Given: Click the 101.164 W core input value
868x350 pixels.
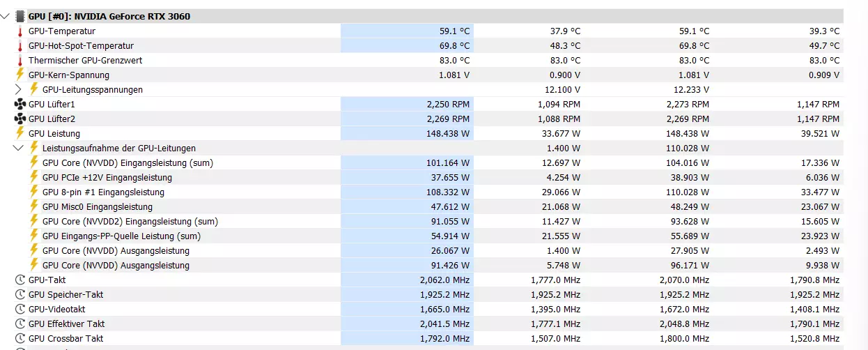Looking at the screenshot, I should tap(447, 162).
